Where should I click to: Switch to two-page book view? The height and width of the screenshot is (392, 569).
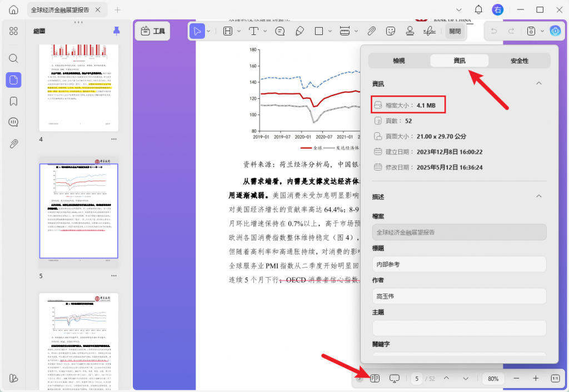point(375,378)
